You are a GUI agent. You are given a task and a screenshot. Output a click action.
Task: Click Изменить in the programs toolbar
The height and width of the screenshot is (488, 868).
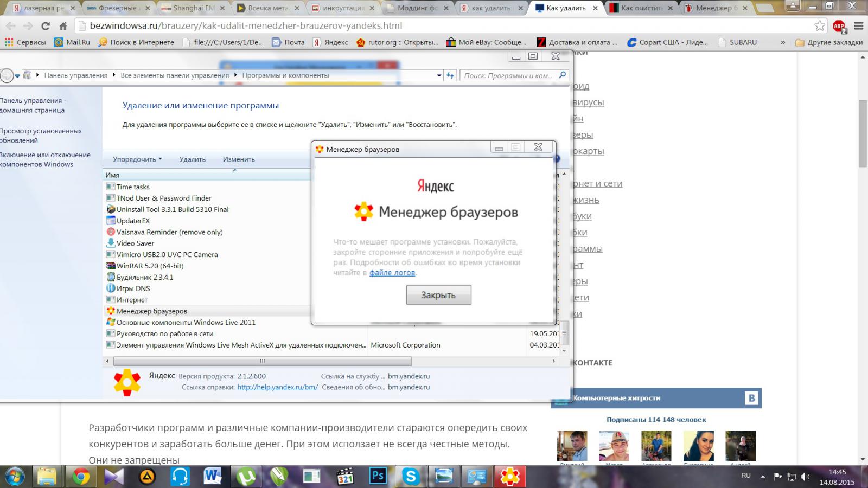(x=239, y=159)
